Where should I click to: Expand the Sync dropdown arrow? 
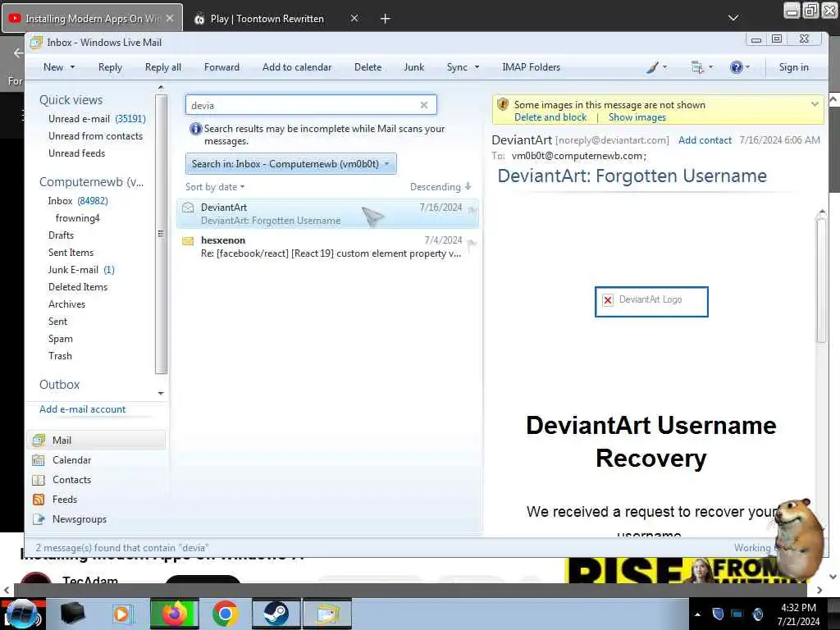(477, 67)
